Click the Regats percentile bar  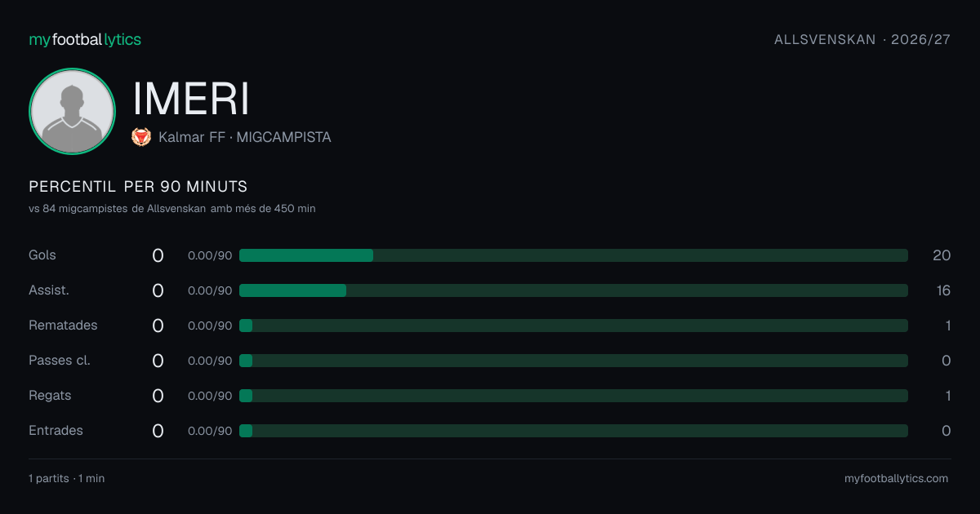click(x=573, y=396)
